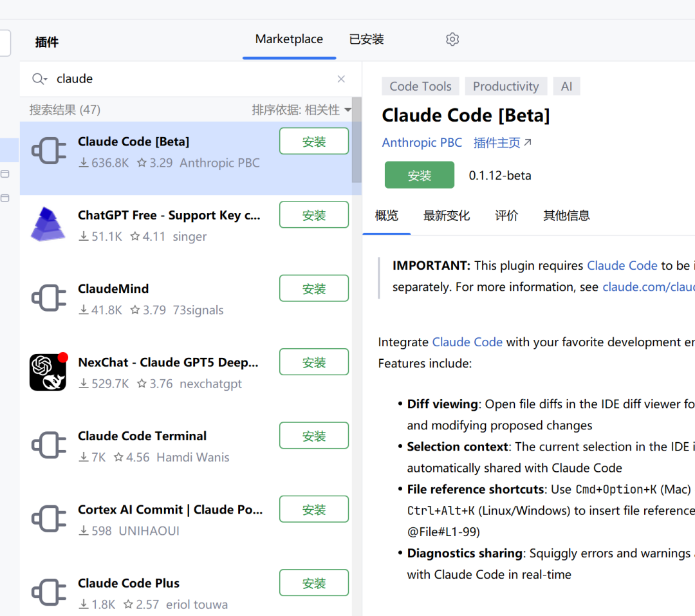
Task: Open the 最新变化 tab
Action: pyautogui.click(x=447, y=216)
